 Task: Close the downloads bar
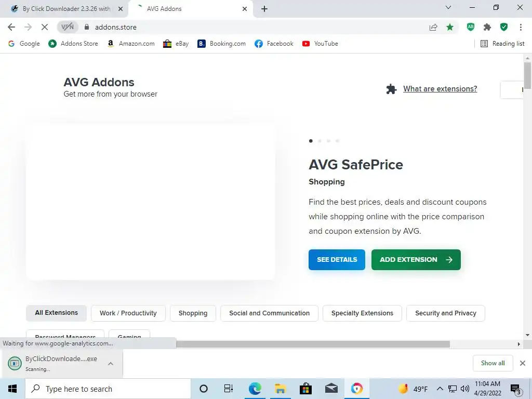coord(523,363)
